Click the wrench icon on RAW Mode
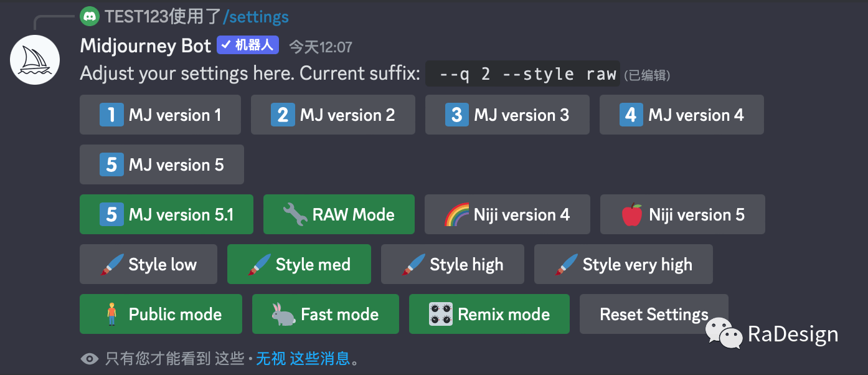 (x=295, y=214)
